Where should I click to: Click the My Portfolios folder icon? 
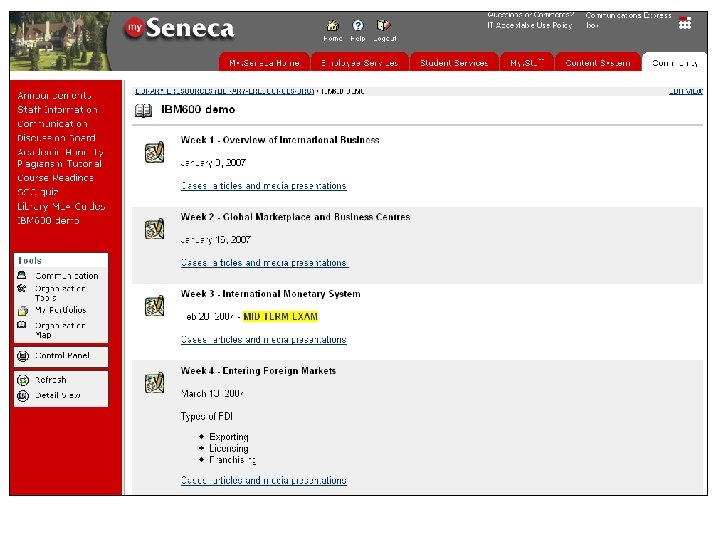[22, 311]
